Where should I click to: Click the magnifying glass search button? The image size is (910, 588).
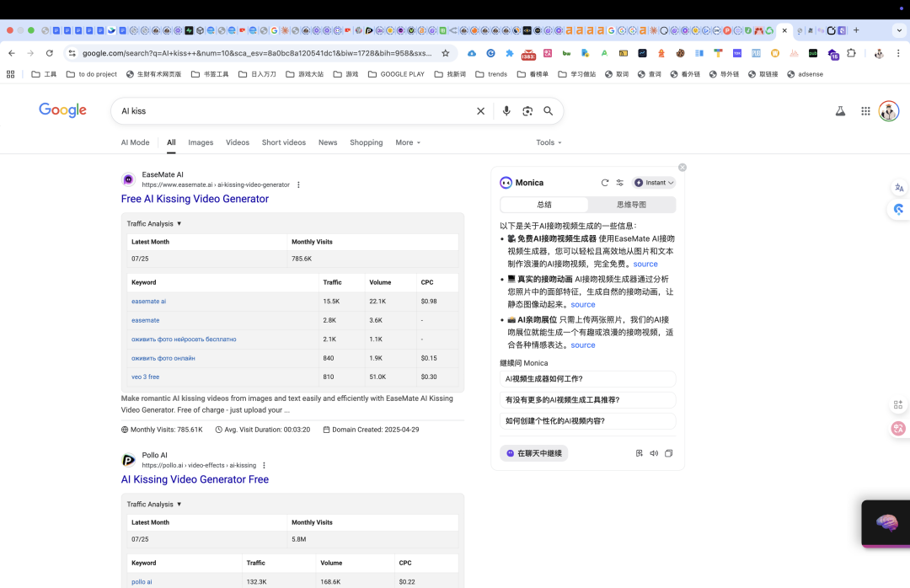(548, 111)
